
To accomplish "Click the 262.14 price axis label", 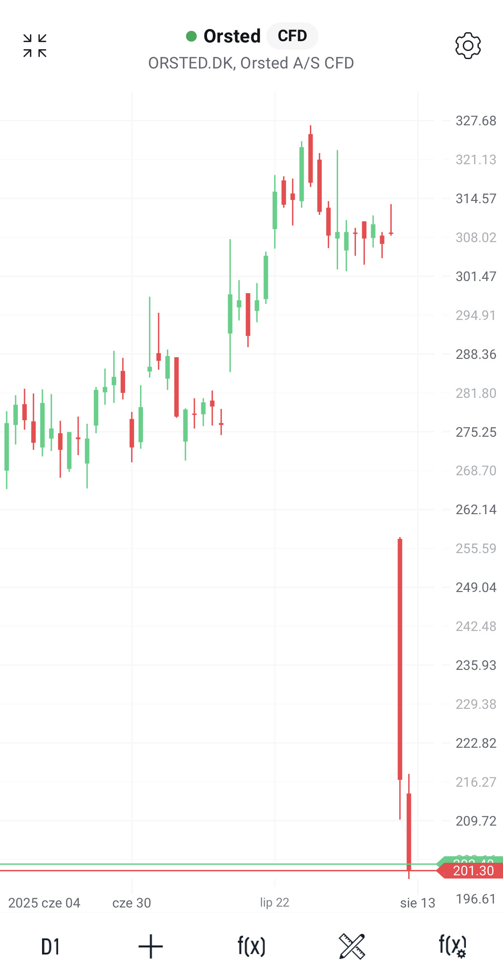I will (476, 510).
